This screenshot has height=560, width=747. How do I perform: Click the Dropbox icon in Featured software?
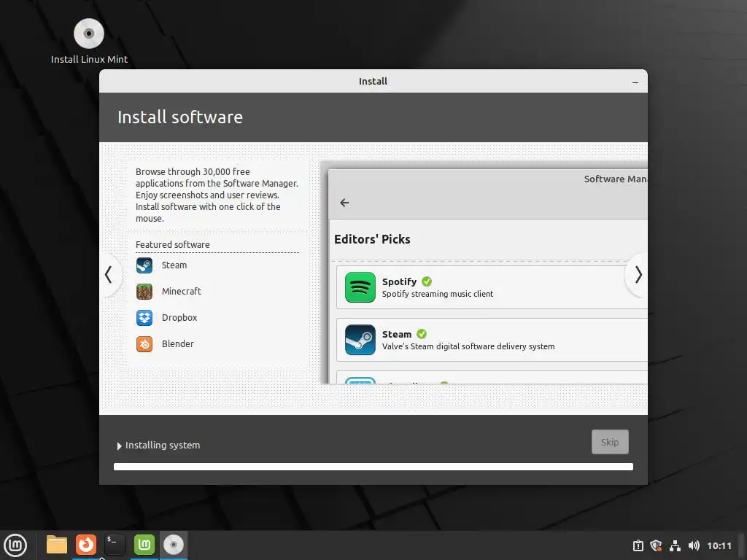pos(144,318)
